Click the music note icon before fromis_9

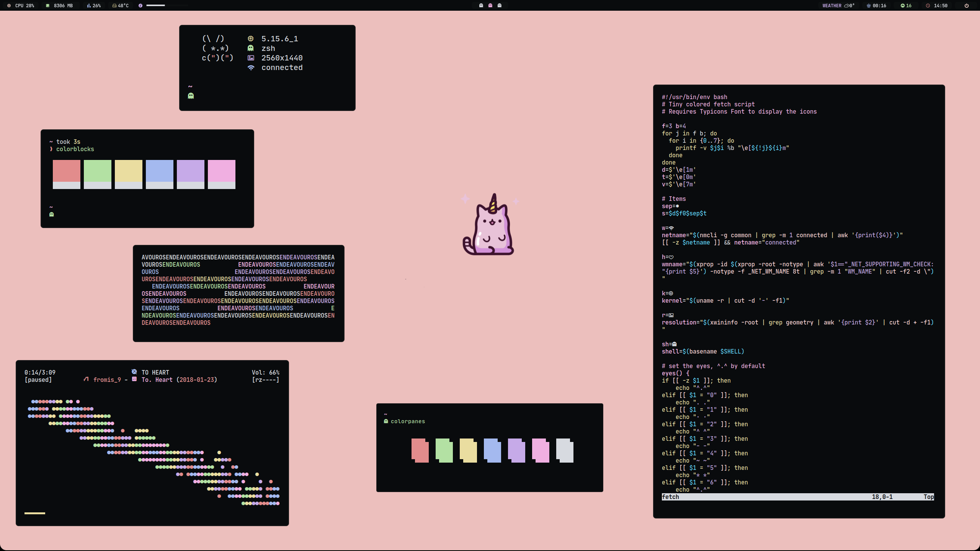click(x=86, y=379)
